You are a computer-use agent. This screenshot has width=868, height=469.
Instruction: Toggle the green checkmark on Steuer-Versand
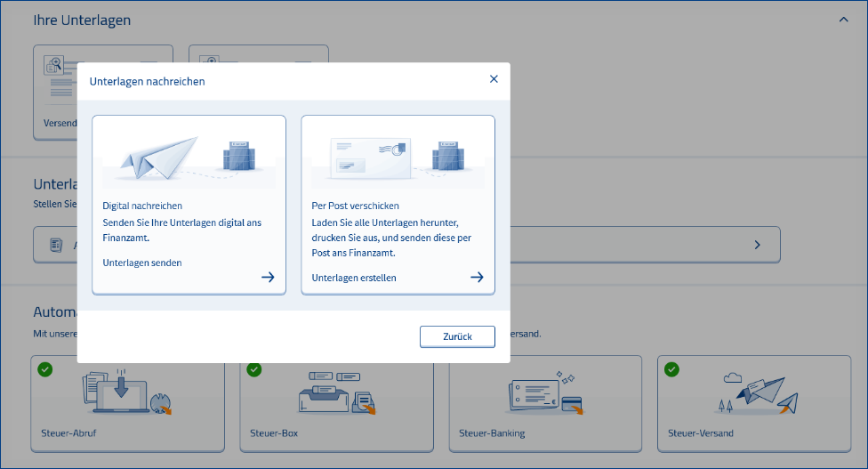(672, 368)
